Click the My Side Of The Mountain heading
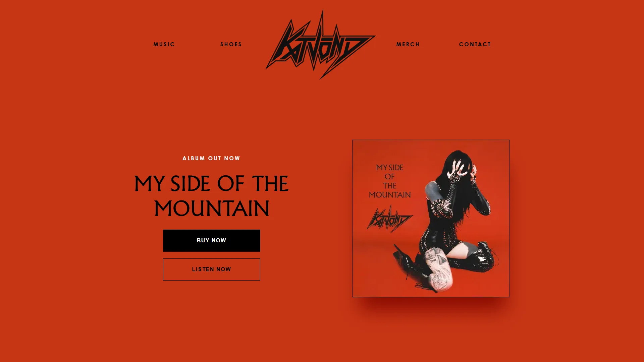This screenshot has width=644, height=362. click(211, 196)
